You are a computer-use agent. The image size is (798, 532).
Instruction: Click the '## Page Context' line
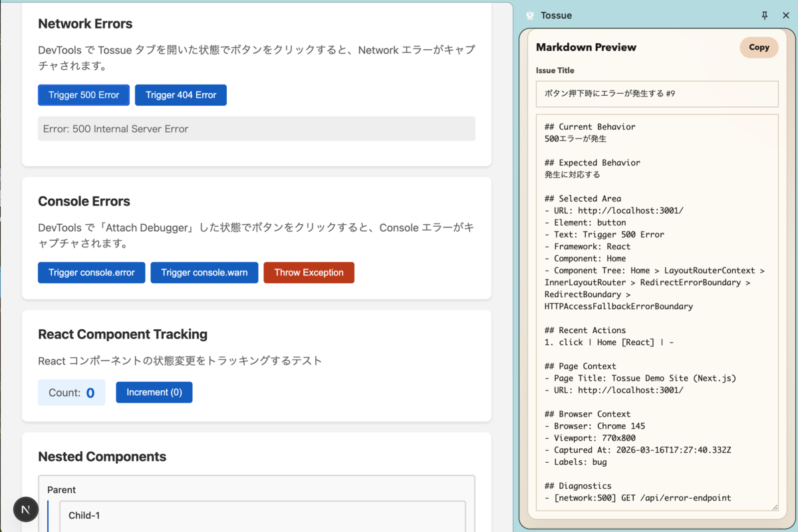tap(581, 366)
